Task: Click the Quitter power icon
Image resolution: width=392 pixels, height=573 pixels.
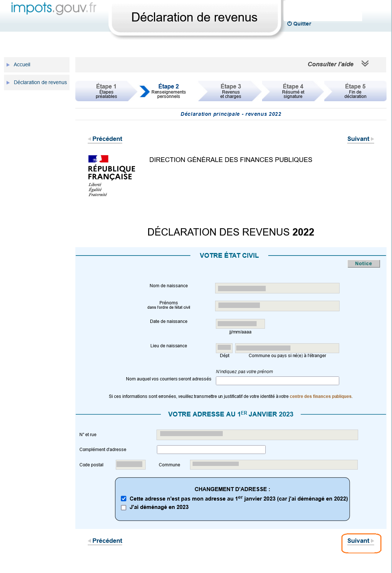Action: pos(289,24)
